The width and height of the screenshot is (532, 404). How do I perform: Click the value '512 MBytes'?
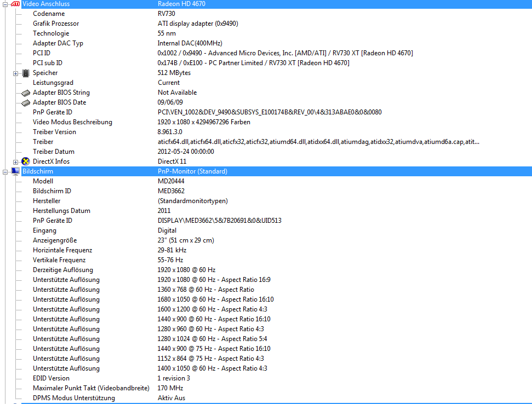point(174,73)
